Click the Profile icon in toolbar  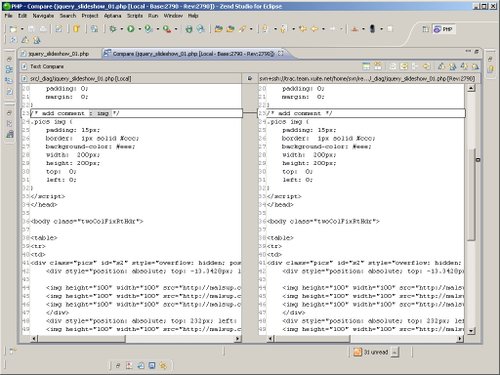coord(149,29)
